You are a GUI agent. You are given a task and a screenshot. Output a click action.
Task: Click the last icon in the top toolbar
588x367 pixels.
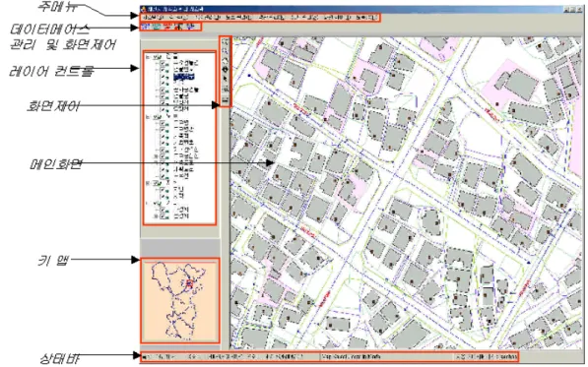tap(191, 27)
